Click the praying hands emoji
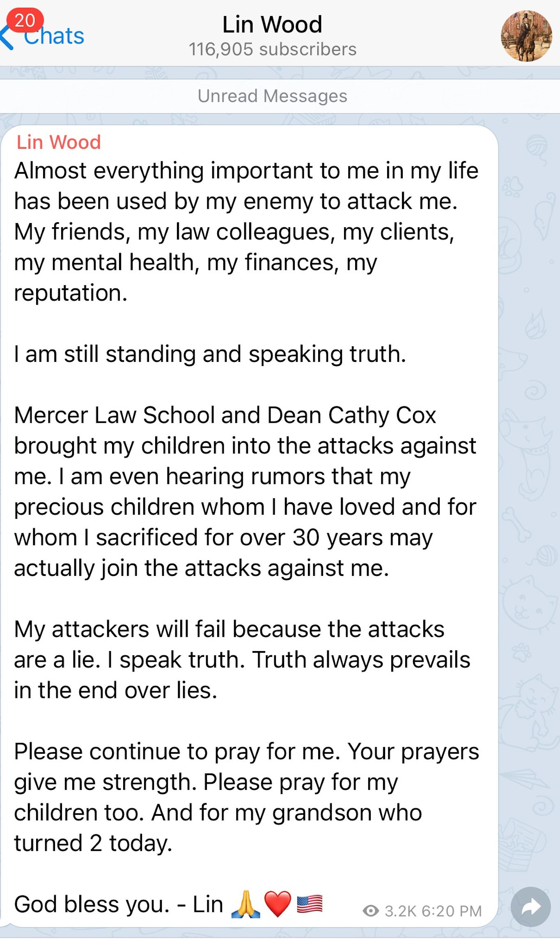This screenshot has width=560, height=939. pos(246,904)
